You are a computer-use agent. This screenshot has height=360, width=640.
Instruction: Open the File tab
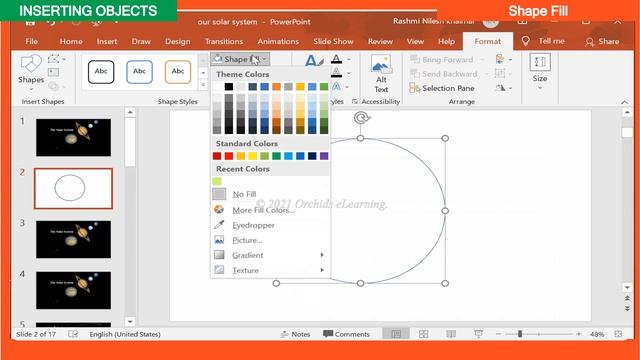[31, 41]
